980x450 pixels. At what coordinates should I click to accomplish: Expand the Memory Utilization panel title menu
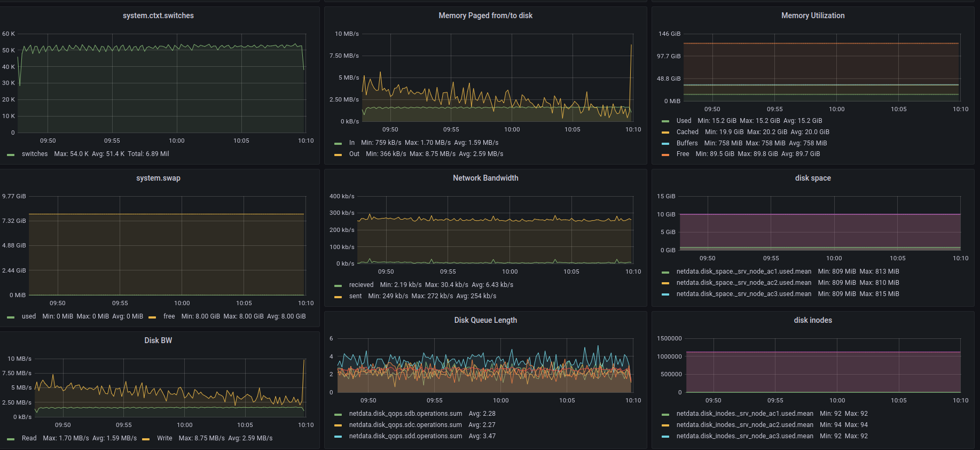812,15
